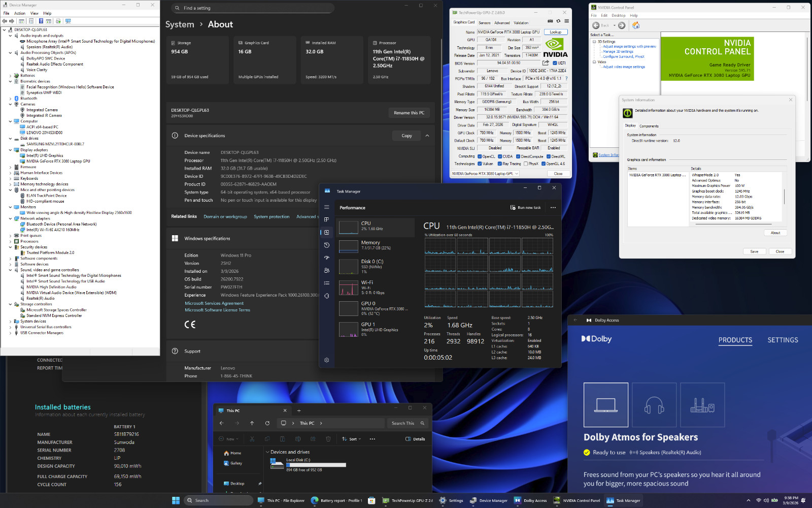
Task: Click GPU-Z screenshot camera icon
Action: pyautogui.click(x=550, y=21)
